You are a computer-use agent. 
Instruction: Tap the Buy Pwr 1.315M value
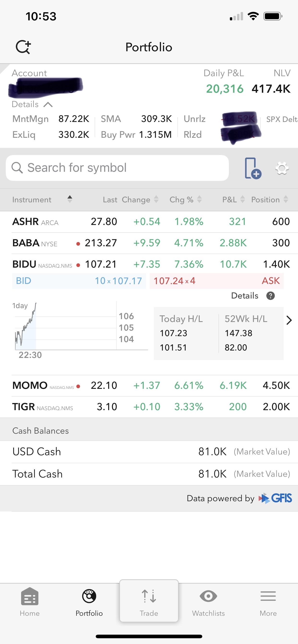(x=155, y=135)
